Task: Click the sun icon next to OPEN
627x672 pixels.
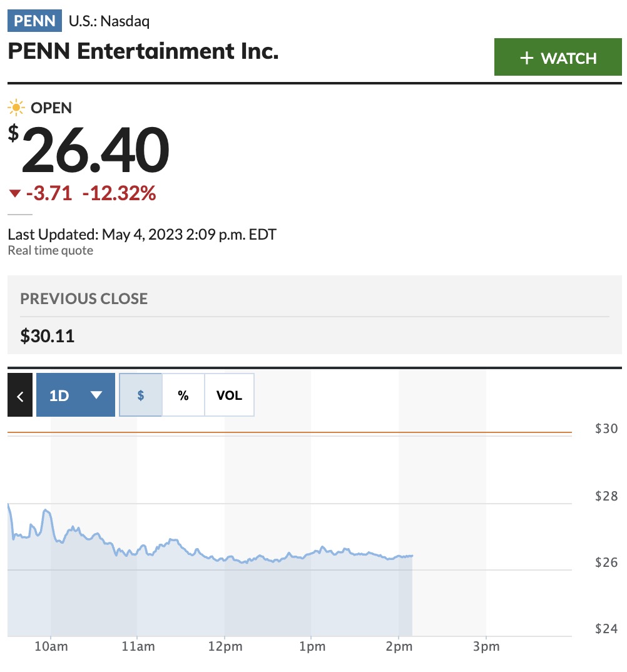Action: 16,108
